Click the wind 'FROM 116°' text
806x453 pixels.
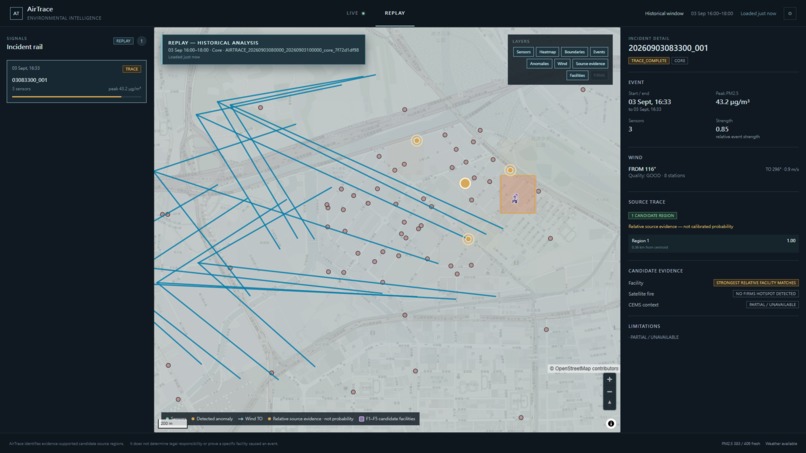(x=642, y=169)
